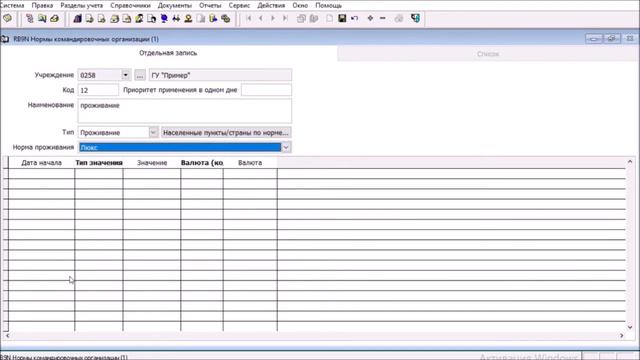The image size is (640, 360).
Task: Click table scrollbar up arrow
Action: point(630,162)
